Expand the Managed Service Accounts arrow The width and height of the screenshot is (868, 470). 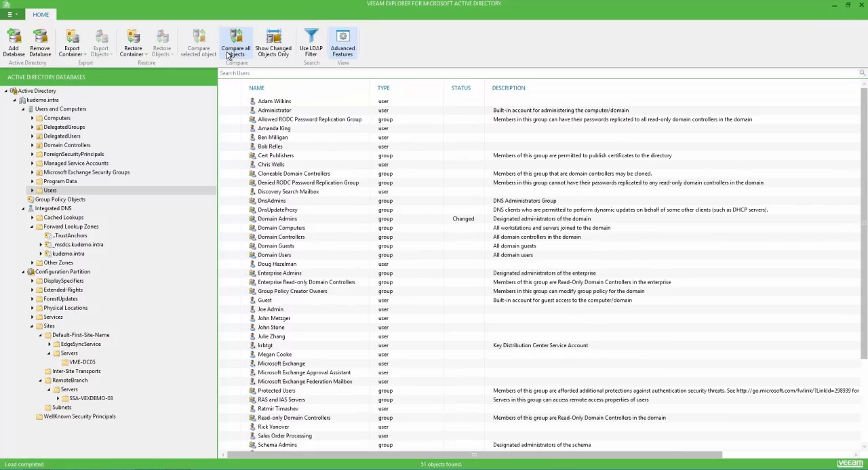tap(32, 163)
